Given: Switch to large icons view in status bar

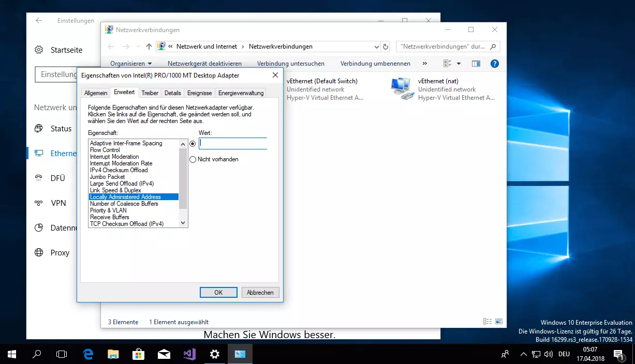Looking at the screenshot, I should (x=499, y=322).
